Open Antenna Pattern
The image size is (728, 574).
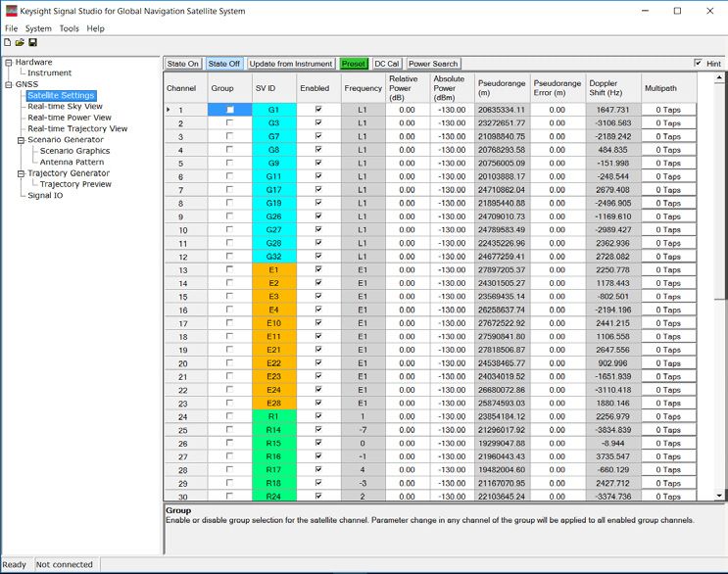click(x=72, y=162)
